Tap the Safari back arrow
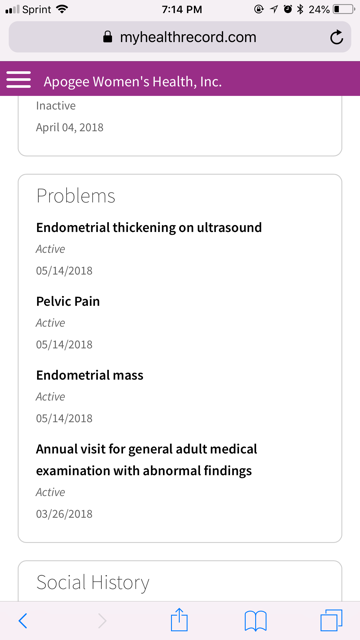360x640 pixels. click(23, 621)
